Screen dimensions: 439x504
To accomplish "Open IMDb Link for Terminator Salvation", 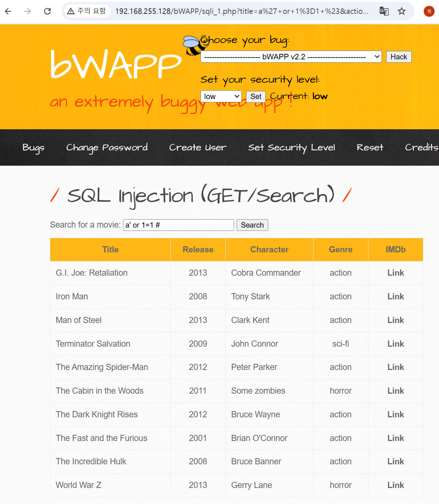I will (396, 344).
